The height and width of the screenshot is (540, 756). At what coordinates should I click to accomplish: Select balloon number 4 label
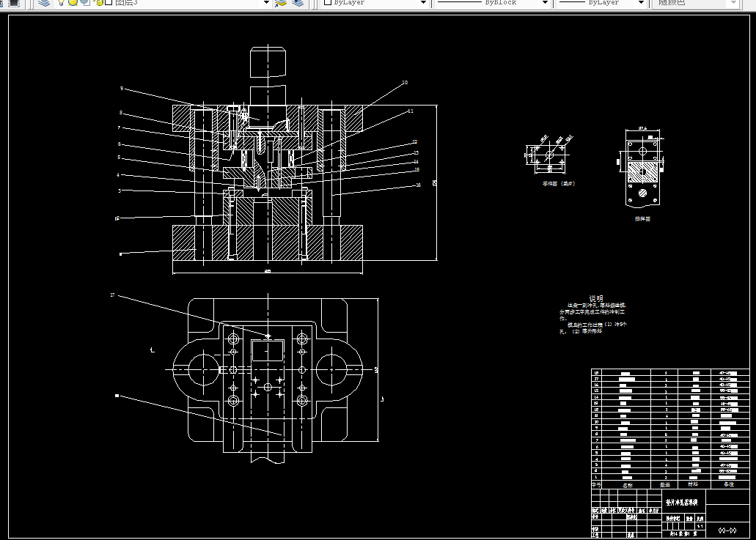point(118,175)
